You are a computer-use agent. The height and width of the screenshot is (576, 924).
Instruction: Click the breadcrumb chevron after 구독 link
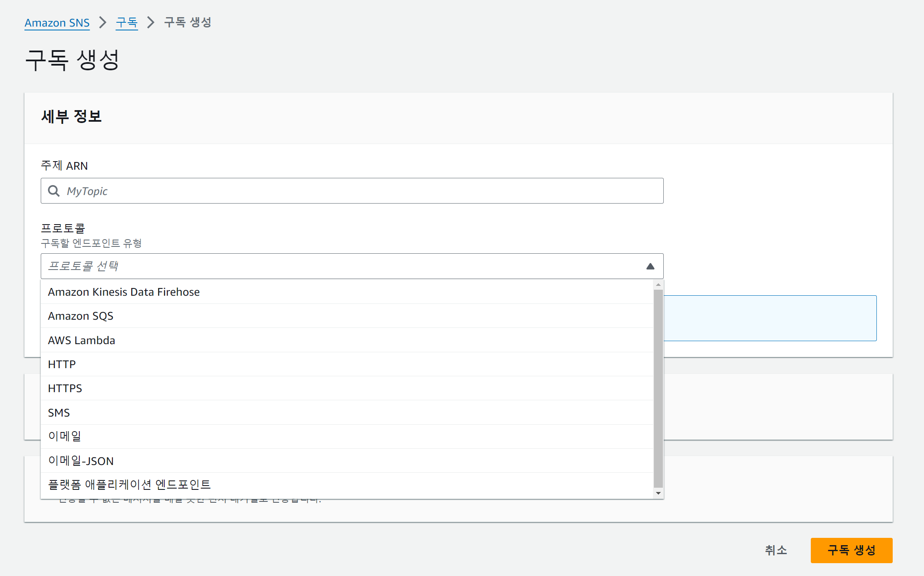(150, 22)
